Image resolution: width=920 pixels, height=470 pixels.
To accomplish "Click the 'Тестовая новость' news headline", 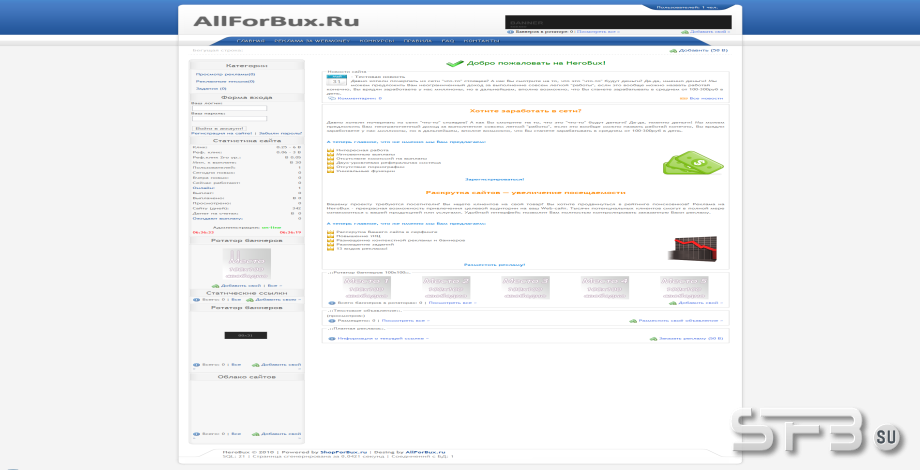I will point(380,77).
